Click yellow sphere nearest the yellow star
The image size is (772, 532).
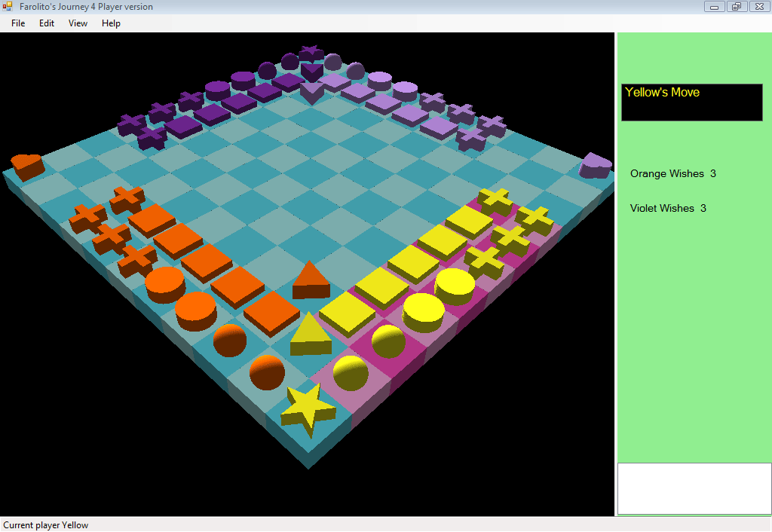pyautogui.click(x=351, y=371)
